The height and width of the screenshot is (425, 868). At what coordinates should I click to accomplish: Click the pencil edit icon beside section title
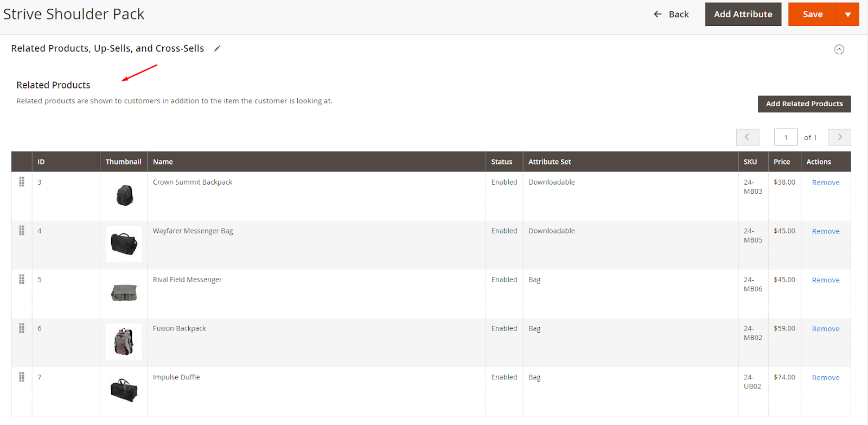[x=217, y=48]
